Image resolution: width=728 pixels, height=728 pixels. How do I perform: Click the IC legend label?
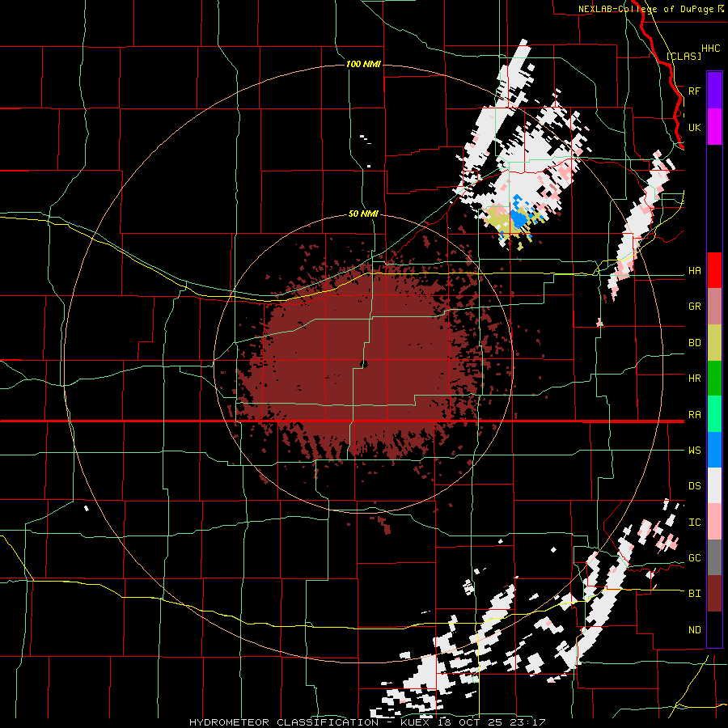pos(694,523)
